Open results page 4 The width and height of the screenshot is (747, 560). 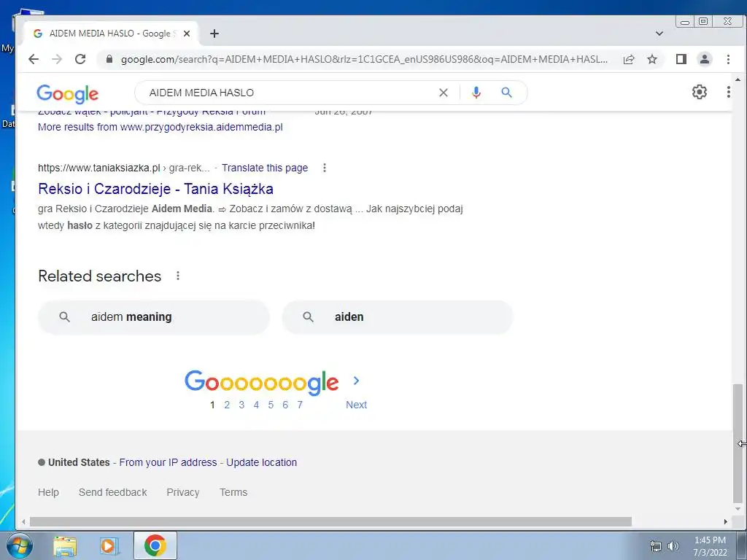tap(256, 405)
